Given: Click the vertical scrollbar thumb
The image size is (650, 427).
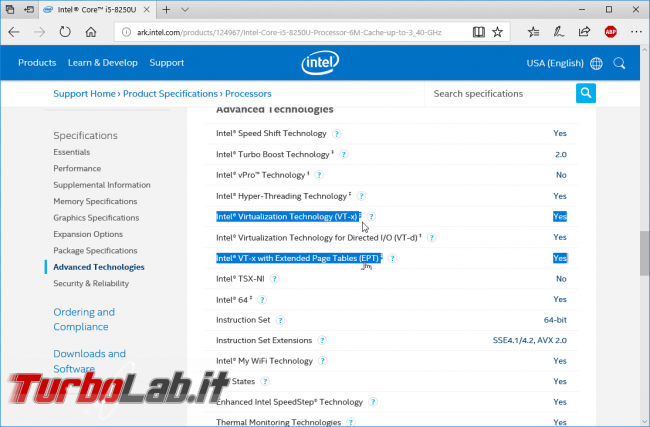Looking at the screenshot, I should click(644, 253).
